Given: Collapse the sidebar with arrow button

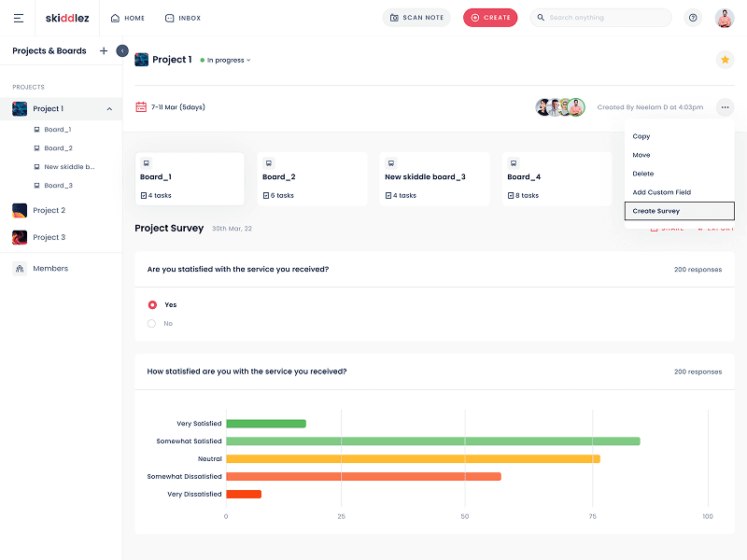Looking at the screenshot, I should coord(122,50).
